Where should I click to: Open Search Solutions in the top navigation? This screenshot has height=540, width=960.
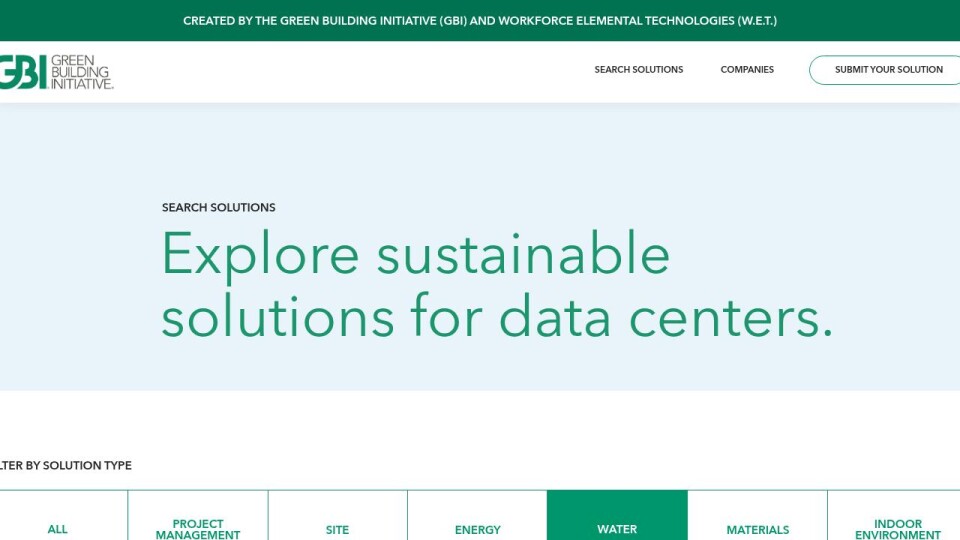[638, 70]
